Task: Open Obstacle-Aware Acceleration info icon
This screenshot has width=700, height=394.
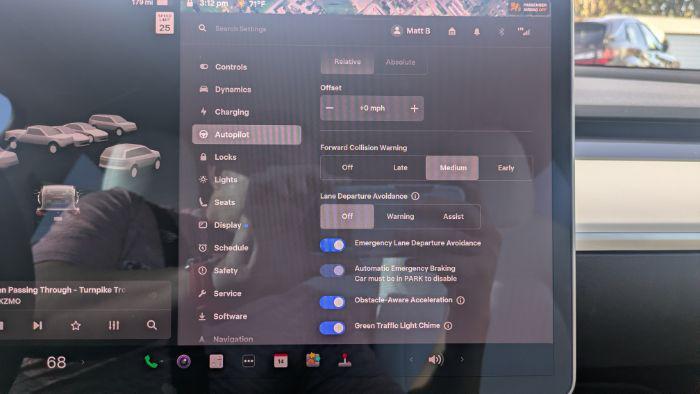Action: click(461, 300)
